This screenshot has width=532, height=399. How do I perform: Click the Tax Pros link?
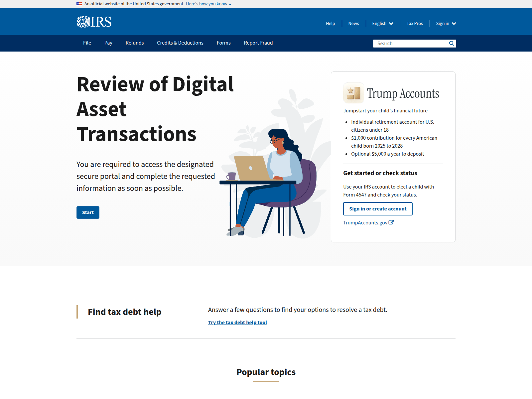pos(415,24)
